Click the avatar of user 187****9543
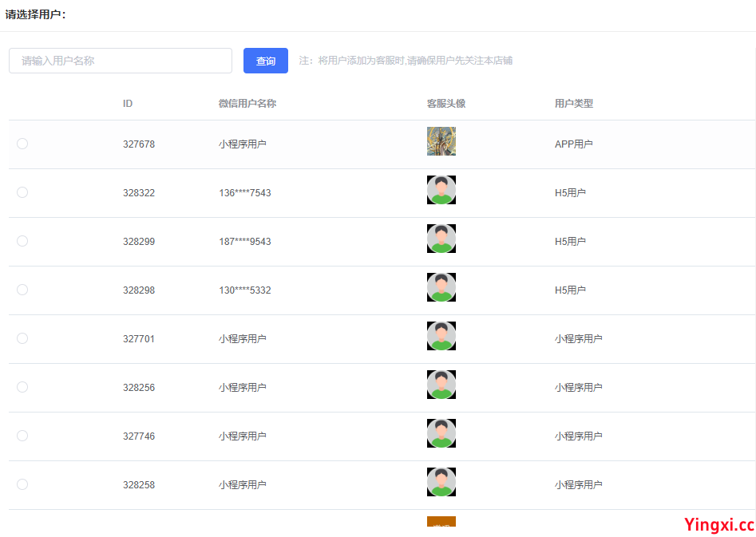Image resolution: width=756 pixels, height=537 pixels. click(441, 238)
